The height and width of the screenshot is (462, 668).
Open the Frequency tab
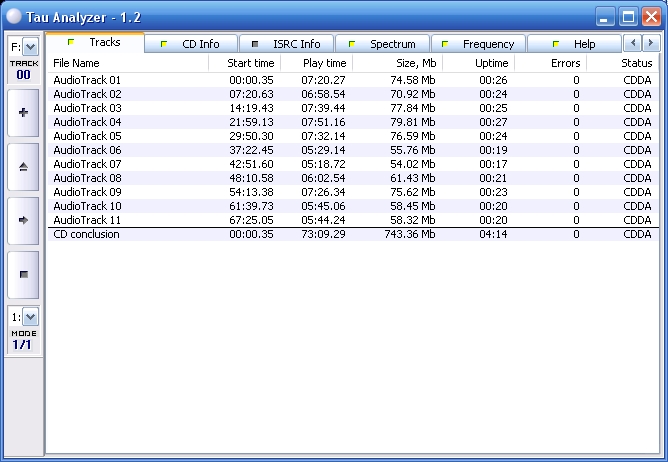click(x=478, y=44)
